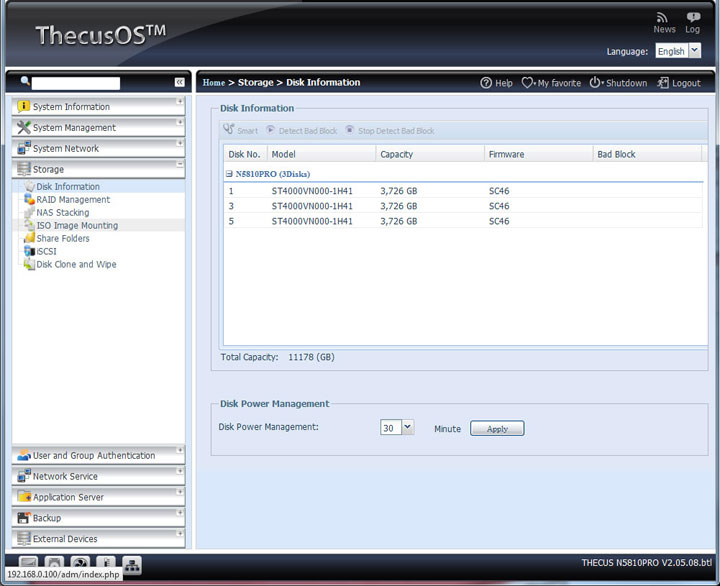Click the Backup floppy icon
Screen dimensions: 720x586
(23, 518)
